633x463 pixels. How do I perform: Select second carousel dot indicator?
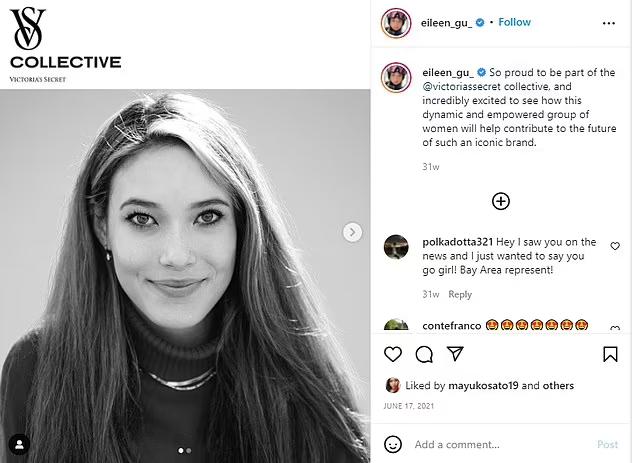tap(188, 451)
